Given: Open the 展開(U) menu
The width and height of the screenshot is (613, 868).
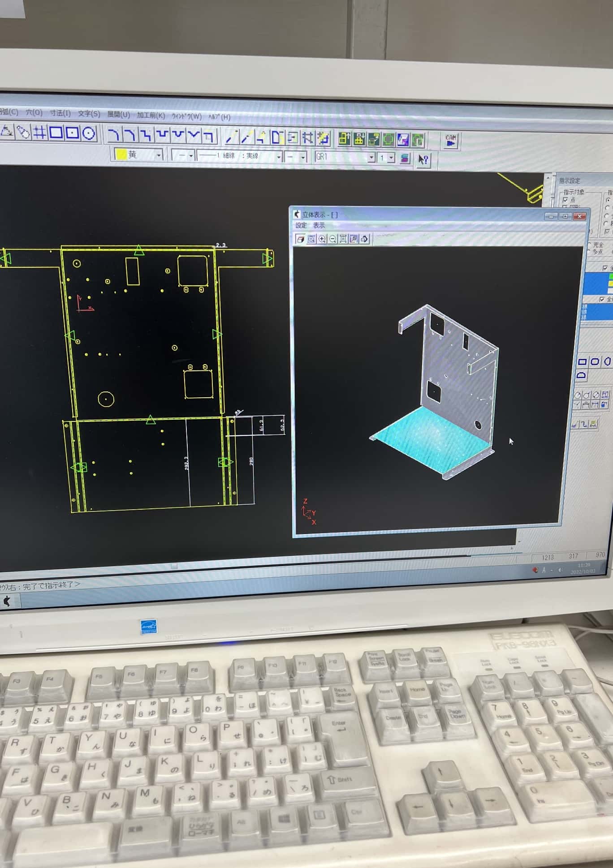Looking at the screenshot, I should pos(118,115).
